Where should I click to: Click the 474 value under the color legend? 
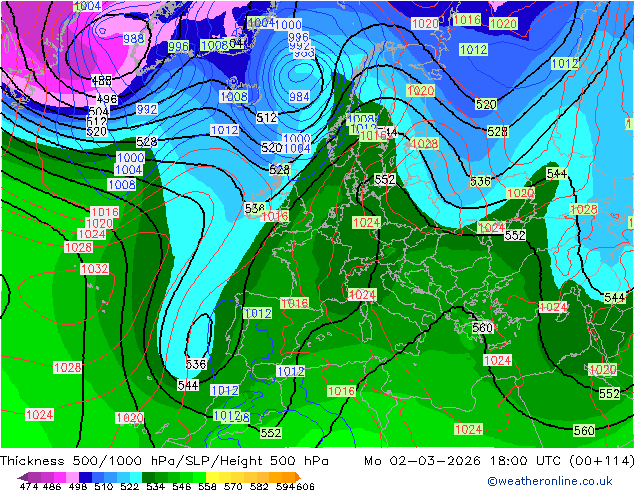29,486
